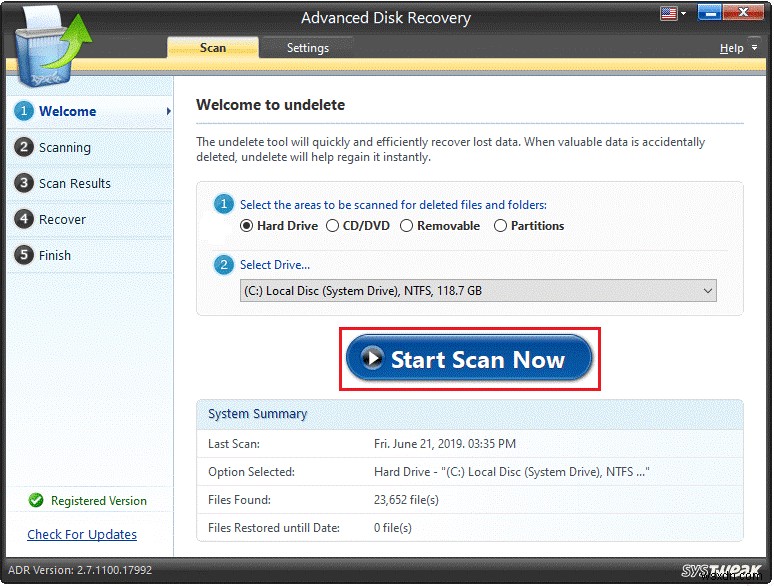Click the Start Scan Now button
The image size is (774, 586).
coord(469,358)
